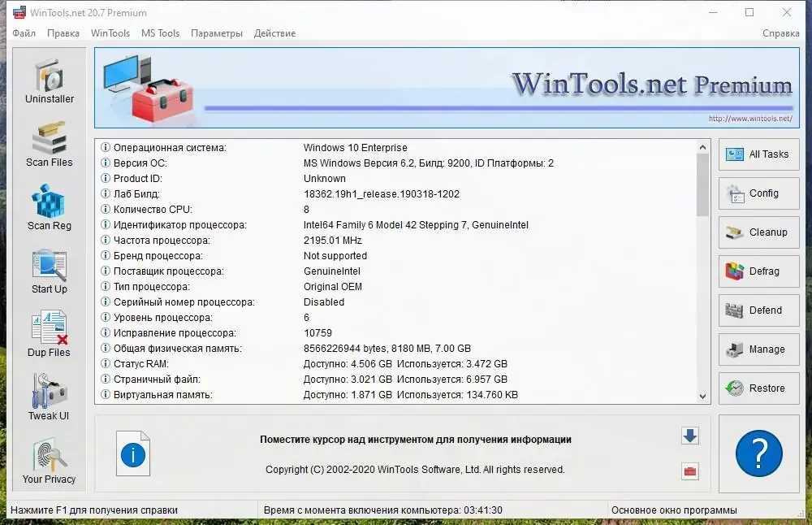This screenshot has width=812, height=525.
Task: Select the value 2195.01 MHz
Action: coord(332,241)
